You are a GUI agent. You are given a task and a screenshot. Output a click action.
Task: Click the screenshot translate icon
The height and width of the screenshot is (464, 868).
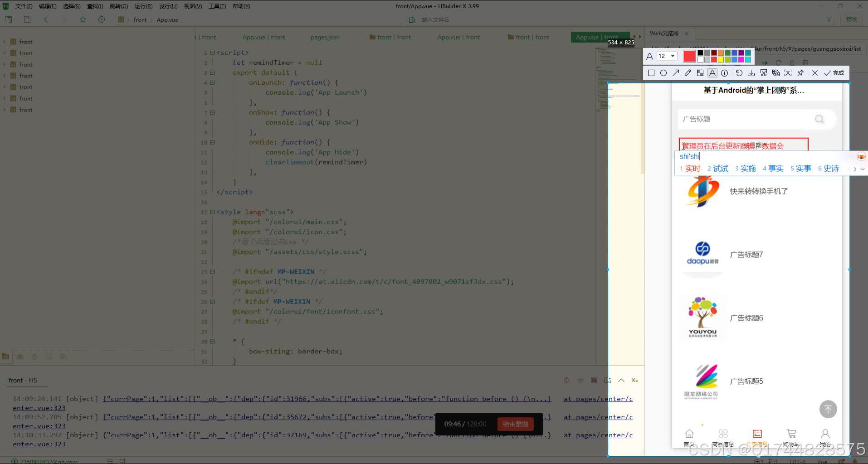[x=776, y=73]
